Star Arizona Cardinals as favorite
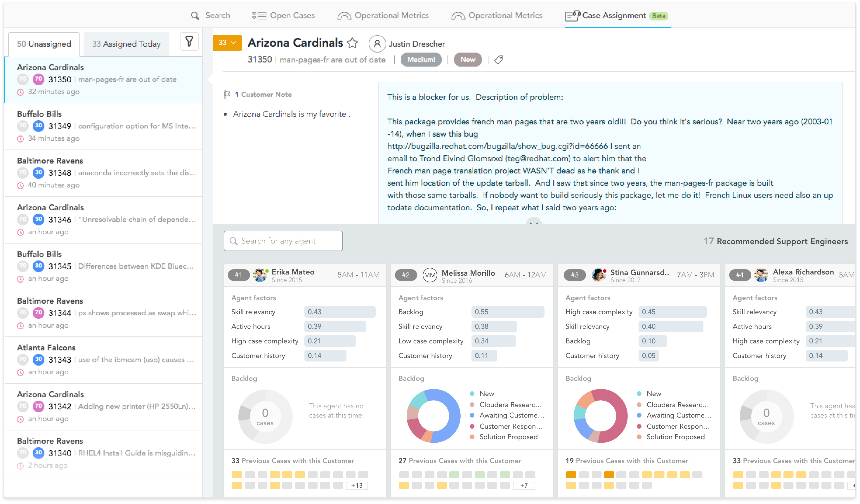This screenshot has width=860, height=504. (x=352, y=43)
